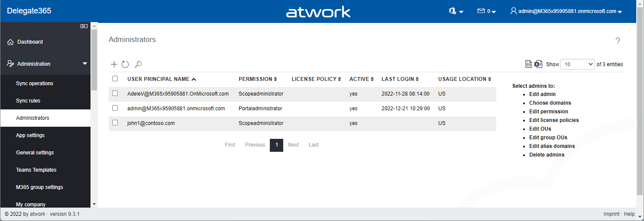Click Edit OUs list entry
The width and height of the screenshot is (644, 221).
(540, 129)
